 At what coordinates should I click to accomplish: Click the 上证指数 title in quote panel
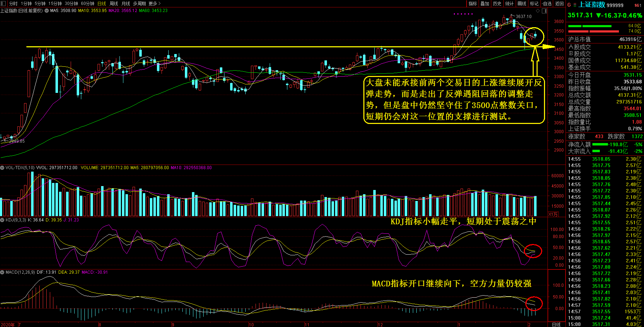[592, 5]
